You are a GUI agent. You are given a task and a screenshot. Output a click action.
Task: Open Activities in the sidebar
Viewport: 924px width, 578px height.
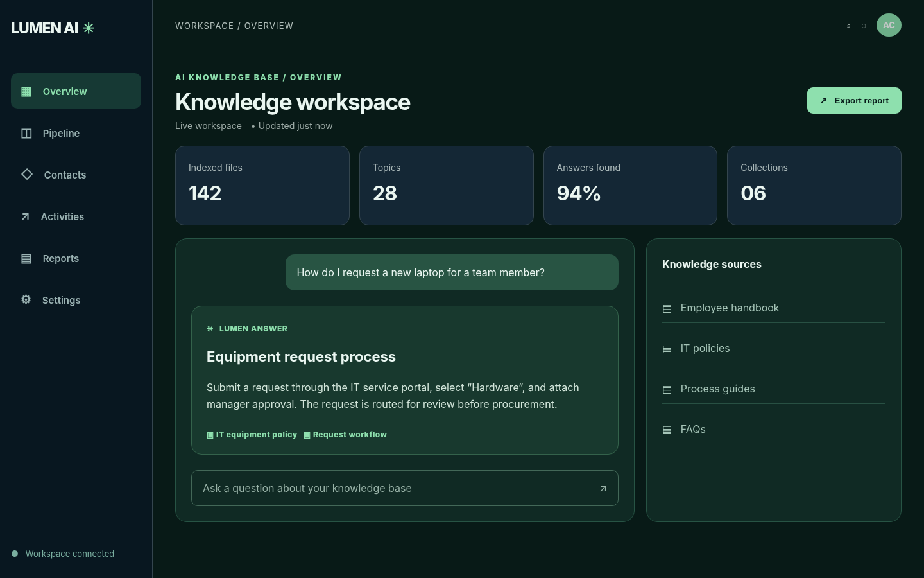point(76,216)
